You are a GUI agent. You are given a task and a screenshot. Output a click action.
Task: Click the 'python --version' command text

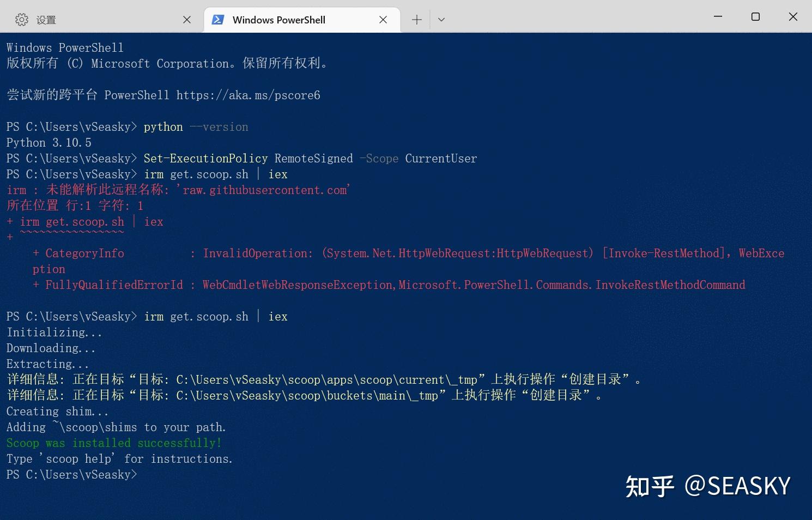coord(196,127)
